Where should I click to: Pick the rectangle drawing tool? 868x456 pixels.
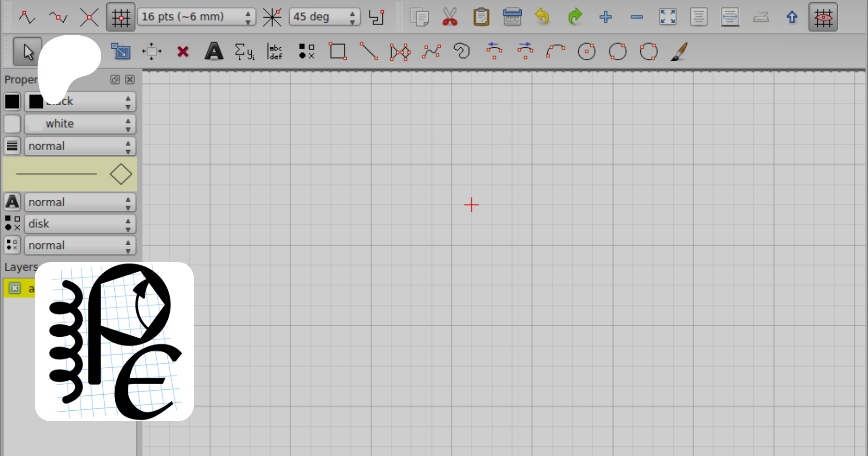(338, 51)
